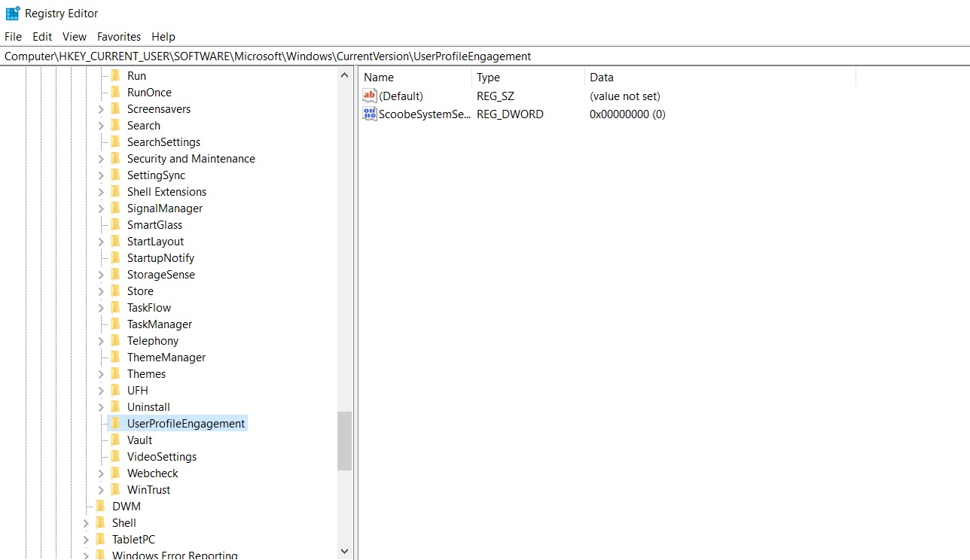
Task: Select the DWM key
Action: pos(127,506)
